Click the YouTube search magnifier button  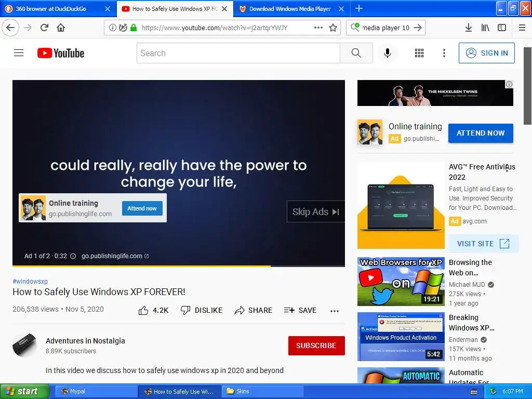(x=356, y=53)
